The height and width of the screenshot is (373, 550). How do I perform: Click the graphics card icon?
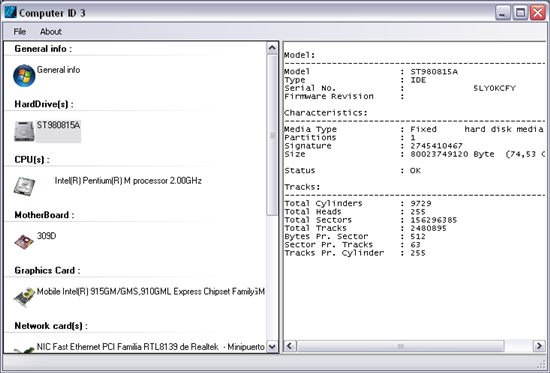(x=24, y=297)
